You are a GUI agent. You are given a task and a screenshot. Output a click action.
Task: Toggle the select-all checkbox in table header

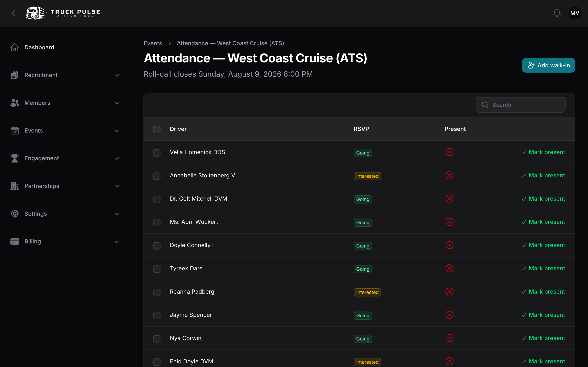[x=157, y=129]
